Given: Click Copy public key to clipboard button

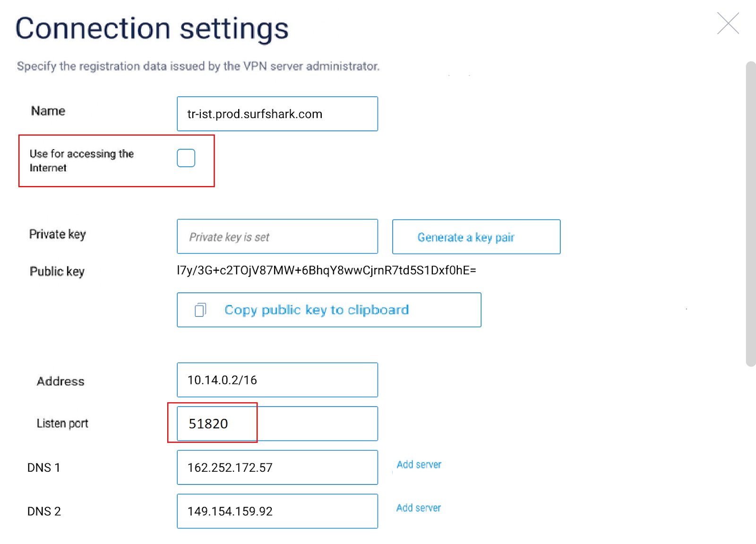Looking at the screenshot, I should click(x=329, y=310).
